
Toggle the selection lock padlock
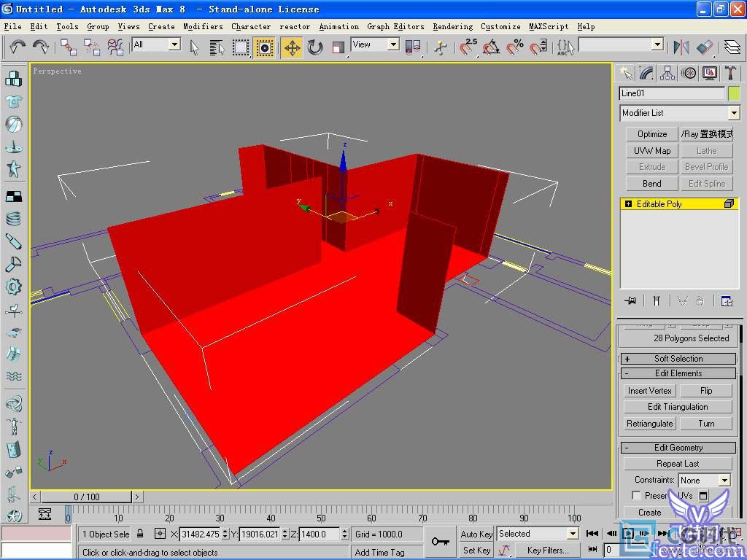coord(140,534)
